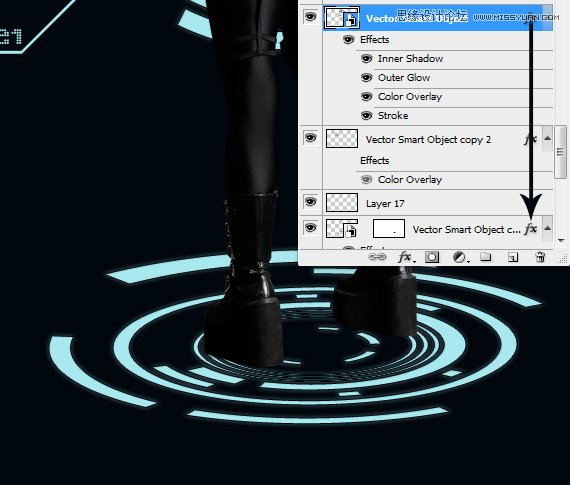Click 'Outer Glow' effect label

404,77
